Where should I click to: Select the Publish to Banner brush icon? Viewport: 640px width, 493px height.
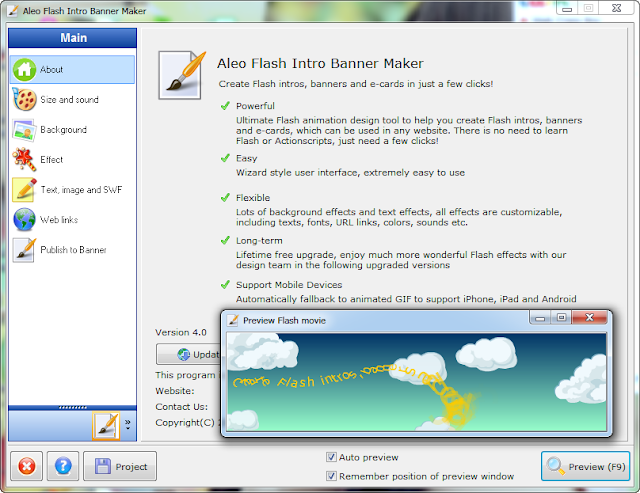click(x=24, y=250)
